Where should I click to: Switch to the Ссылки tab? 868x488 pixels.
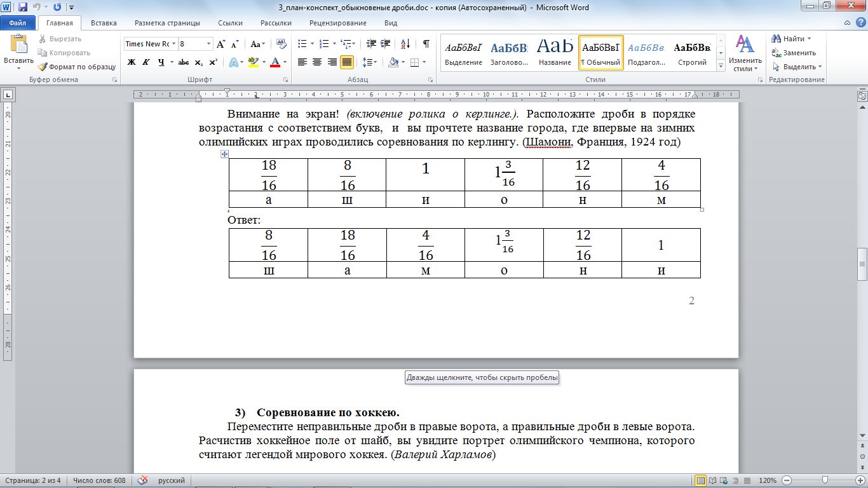(x=230, y=23)
